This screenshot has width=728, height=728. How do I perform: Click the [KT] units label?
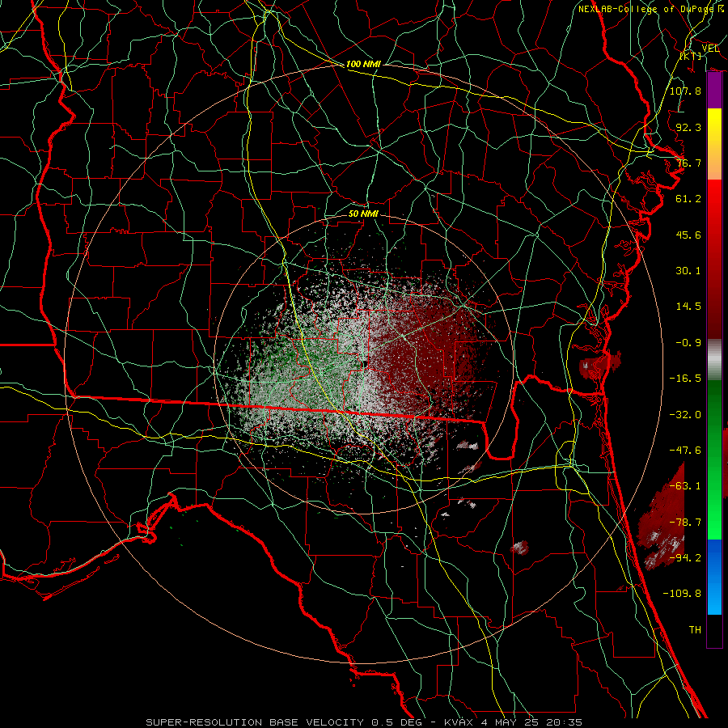[x=691, y=56]
